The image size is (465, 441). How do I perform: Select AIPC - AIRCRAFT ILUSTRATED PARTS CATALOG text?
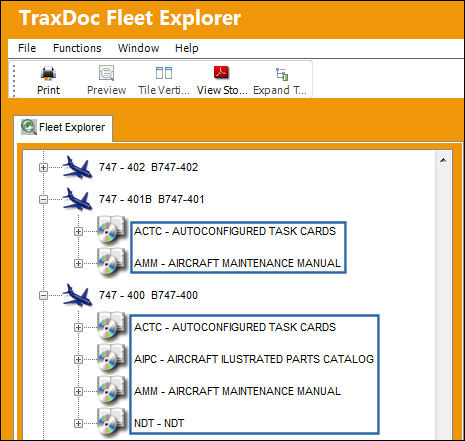pyautogui.click(x=254, y=359)
